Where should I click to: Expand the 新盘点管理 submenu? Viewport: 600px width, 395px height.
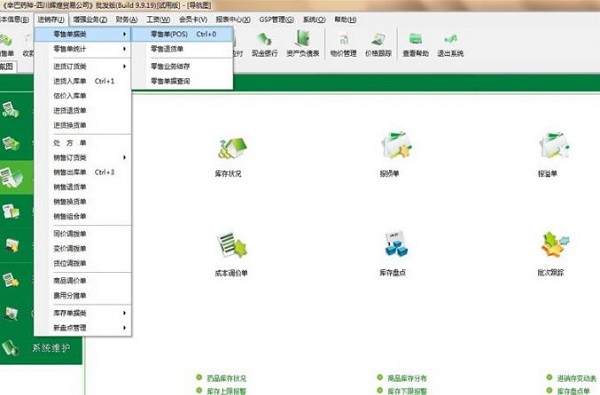(x=83, y=328)
